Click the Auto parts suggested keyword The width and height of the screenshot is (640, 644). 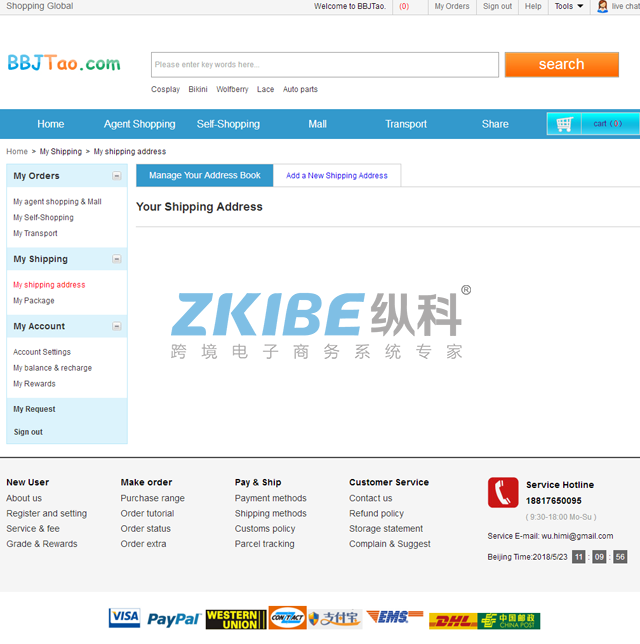click(x=300, y=89)
